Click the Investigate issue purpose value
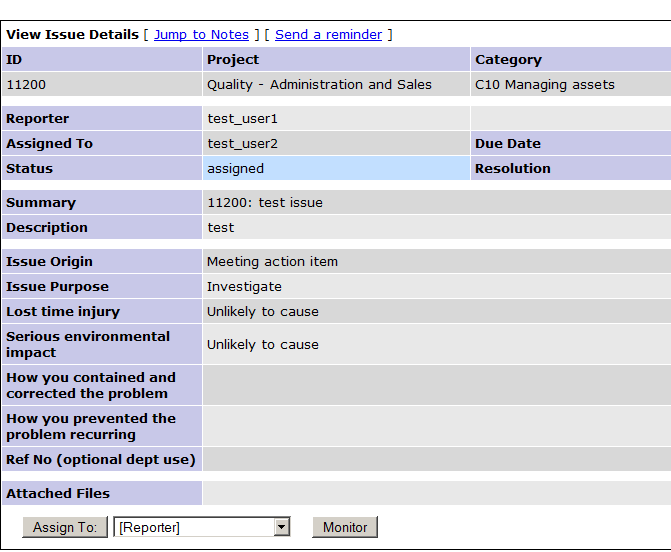The image size is (671, 552). (x=244, y=287)
